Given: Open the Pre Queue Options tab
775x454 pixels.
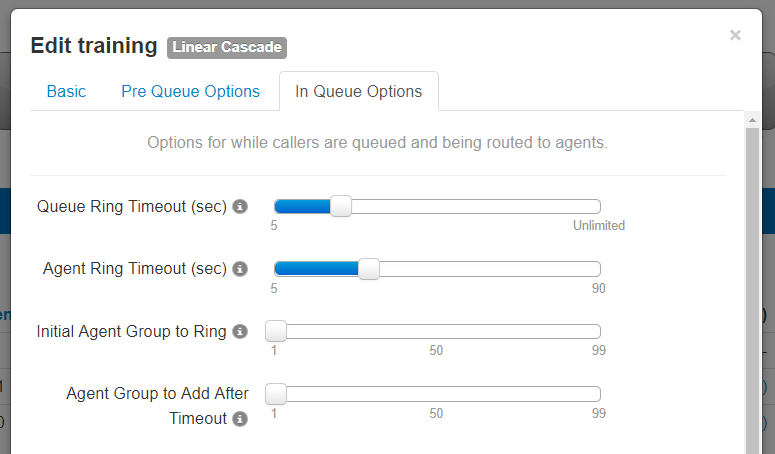Looking at the screenshot, I should (x=190, y=91).
